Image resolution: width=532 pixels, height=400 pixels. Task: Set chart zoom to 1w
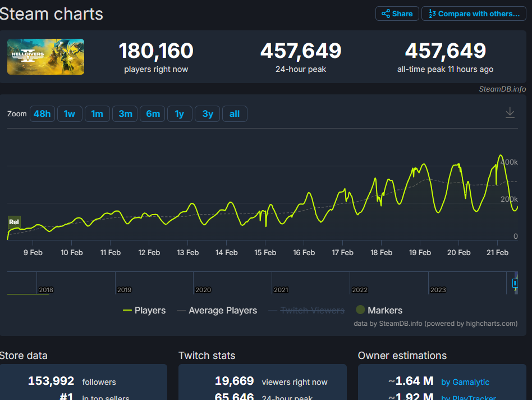click(70, 113)
